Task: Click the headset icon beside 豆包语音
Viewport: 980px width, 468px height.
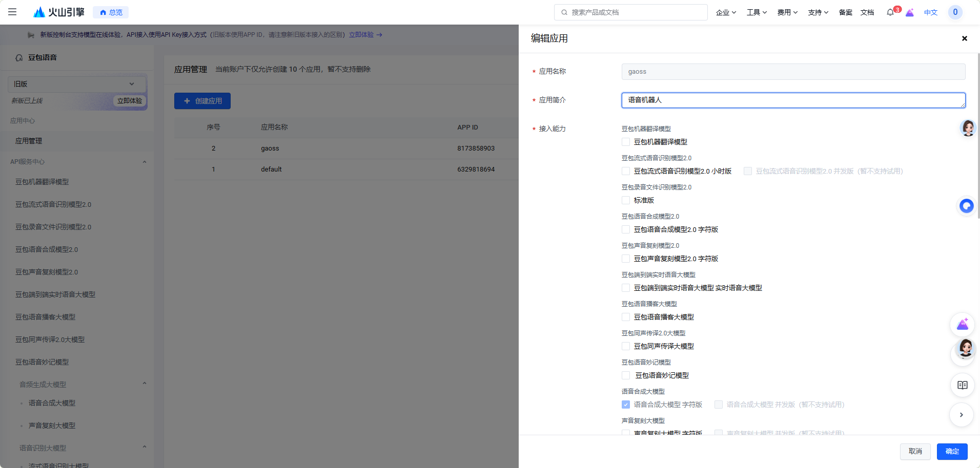Action: tap(19, 58)
